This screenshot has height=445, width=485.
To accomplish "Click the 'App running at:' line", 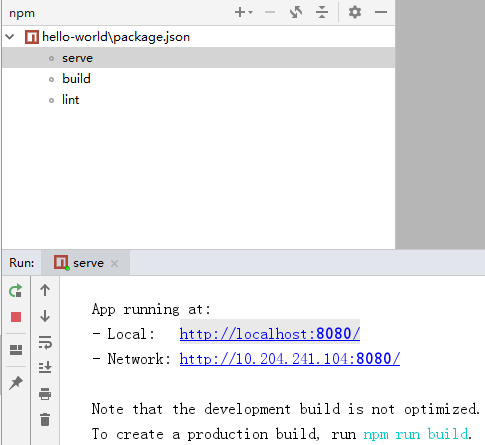I will pyautogui.click(x=151, y=309).
